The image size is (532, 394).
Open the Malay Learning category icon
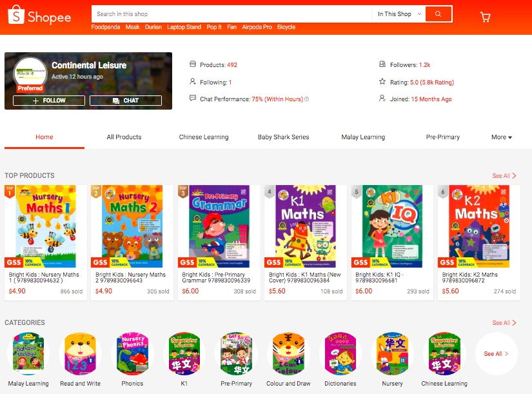pyautogui.click(x=28, y=353)
